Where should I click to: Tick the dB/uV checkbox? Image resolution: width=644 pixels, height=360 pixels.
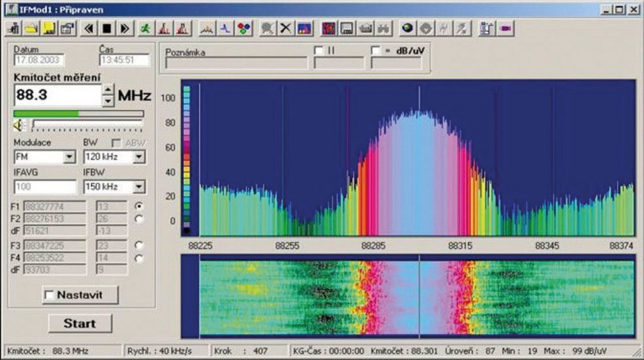[376, 51]
